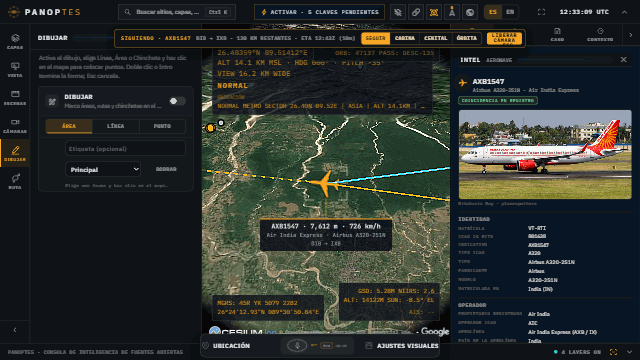Click the VT-RTI registration value
The image size is (640, 360).
(x=537, y=228)
